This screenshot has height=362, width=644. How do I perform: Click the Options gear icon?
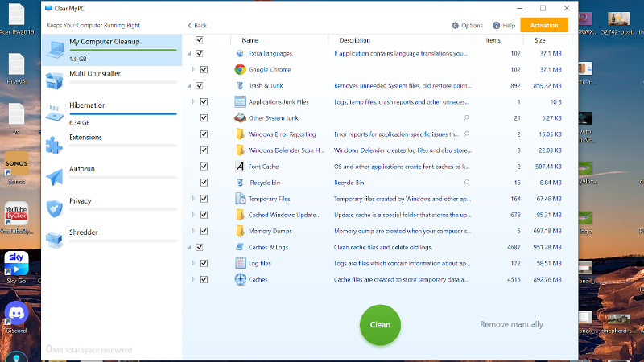click(456, 26)
